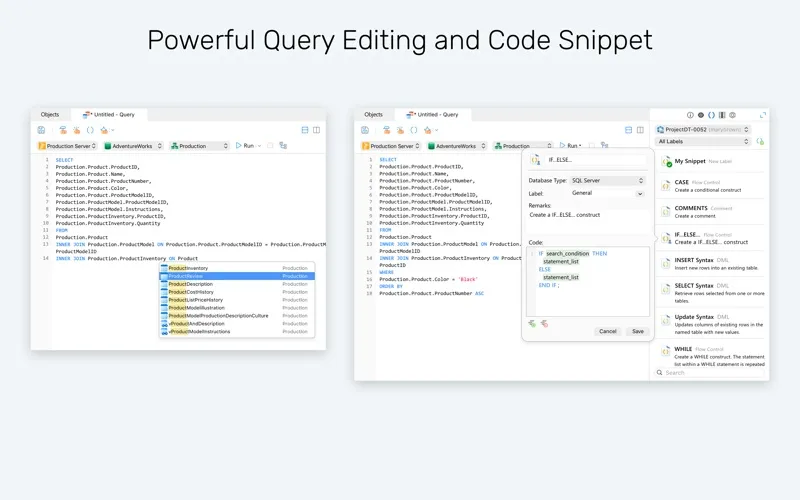Viewport: 800px width, 500px height.
Task: Open the All Labels filter dropdown
Action: click(x=703, y=141)
